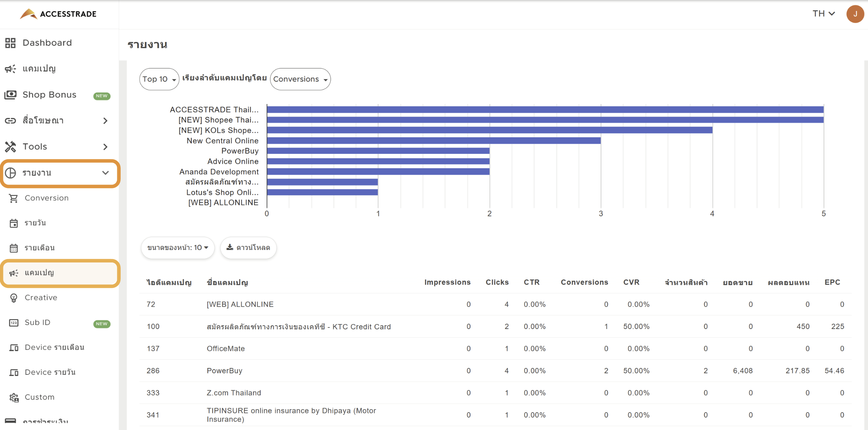The width and height of the screenshot is (868, 430).
Task: Click the device icon beside Device รายเดือน
Action: (14, 348)
